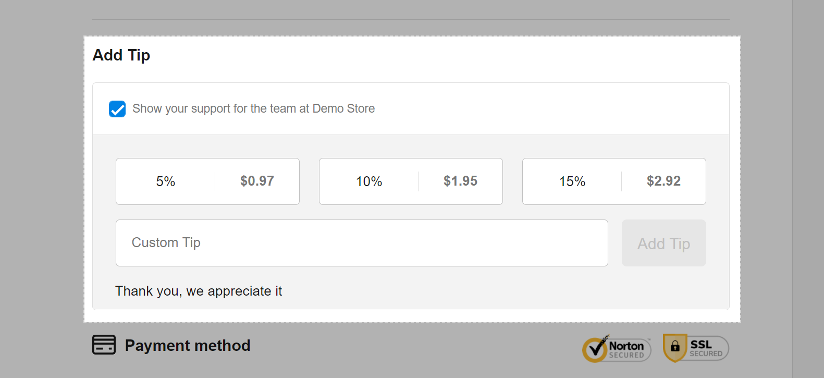Click the divider line above Add Tip

[x=411, y=19]
